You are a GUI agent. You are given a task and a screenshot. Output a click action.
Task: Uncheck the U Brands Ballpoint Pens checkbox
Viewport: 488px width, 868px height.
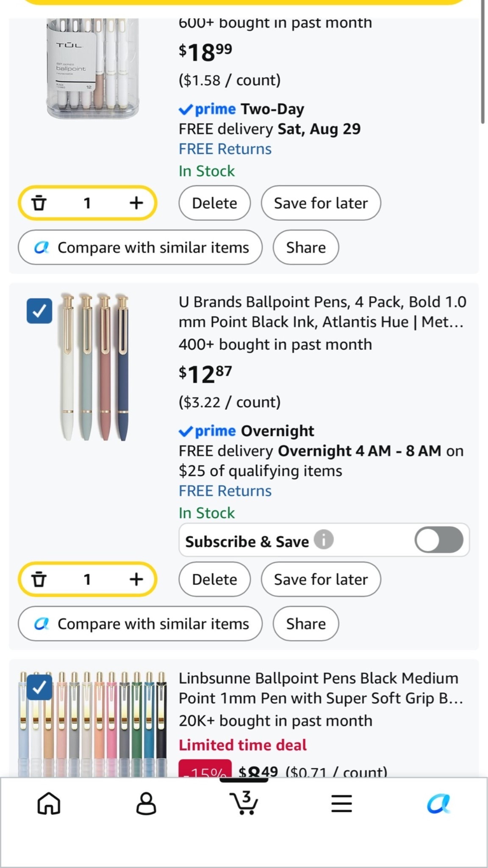coord(39,311)
